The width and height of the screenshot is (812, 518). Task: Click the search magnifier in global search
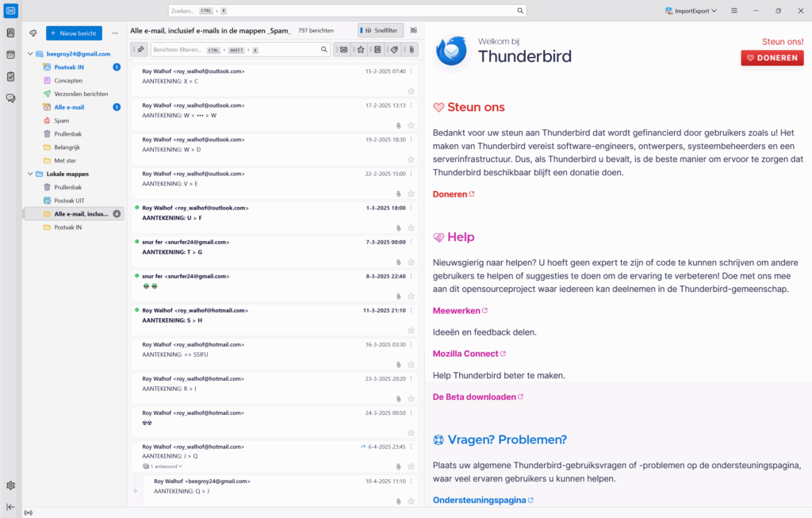pyautogui.click(x=520, y=10)
